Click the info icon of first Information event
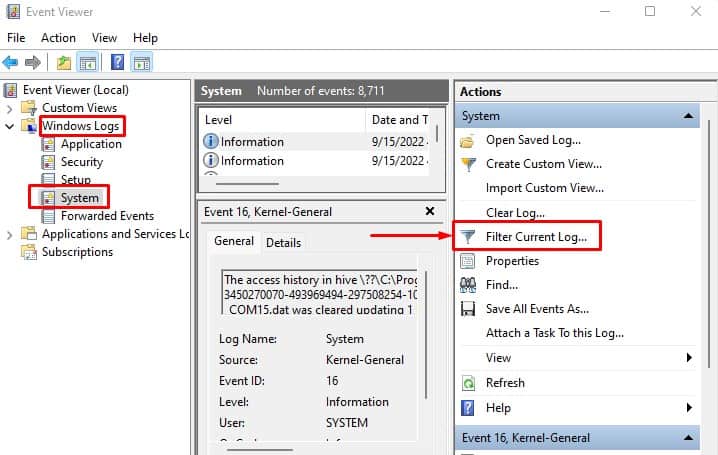Image resolution: width=718 pixels, height=455 pixels. pyautogui.click(x=211, y=141)
